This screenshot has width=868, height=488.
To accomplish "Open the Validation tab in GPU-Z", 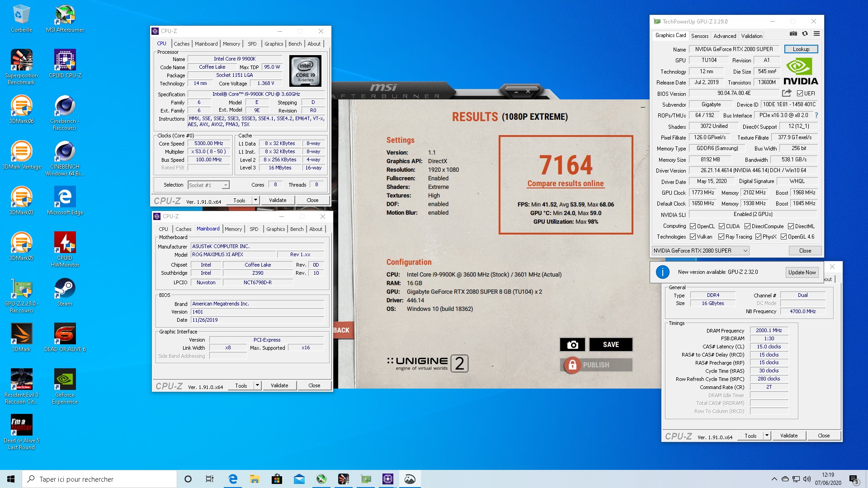I will click(x=751, y=36).
